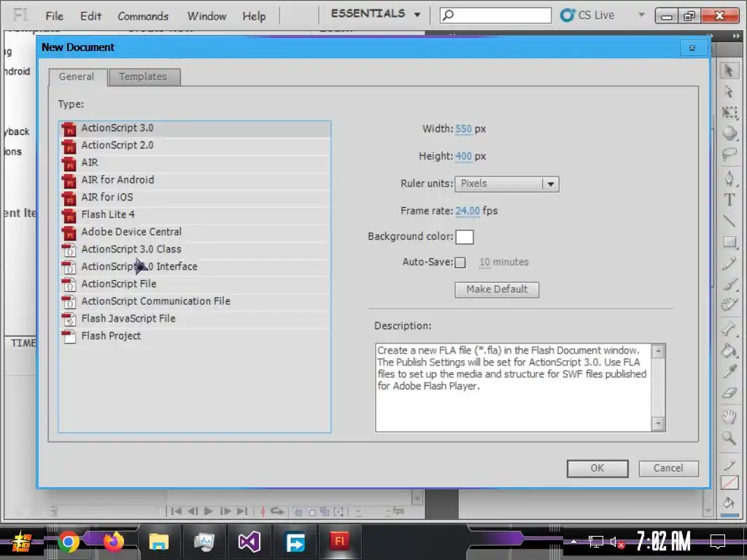Open the Help menu
The image size is (747, 560).
click(x=254, y=16)
